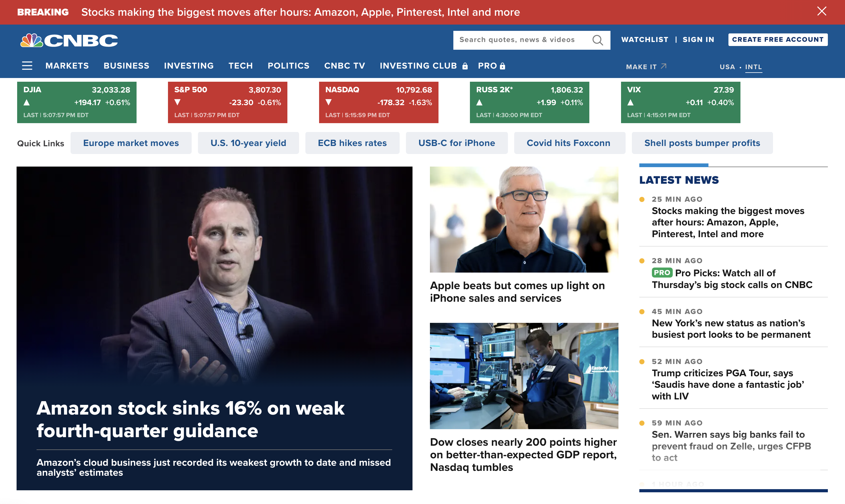Click the CNBC peacock logo

coord(69,40)
